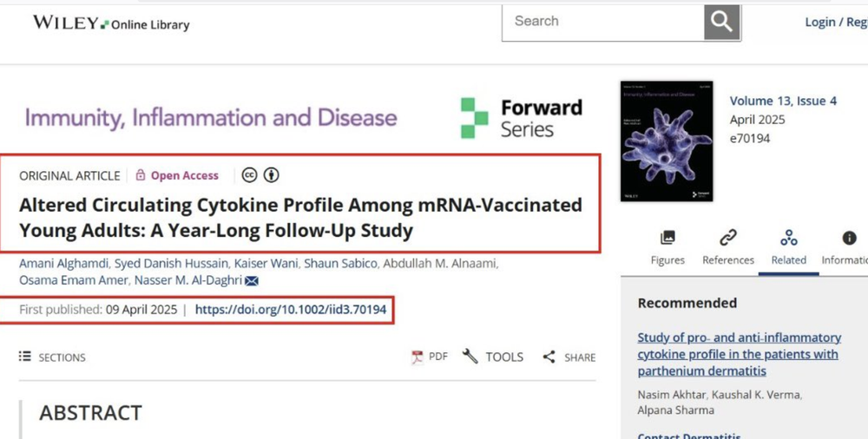868x439 pixels.
Task: Expand the SECTIONS list menu
Action: point(52,357)
